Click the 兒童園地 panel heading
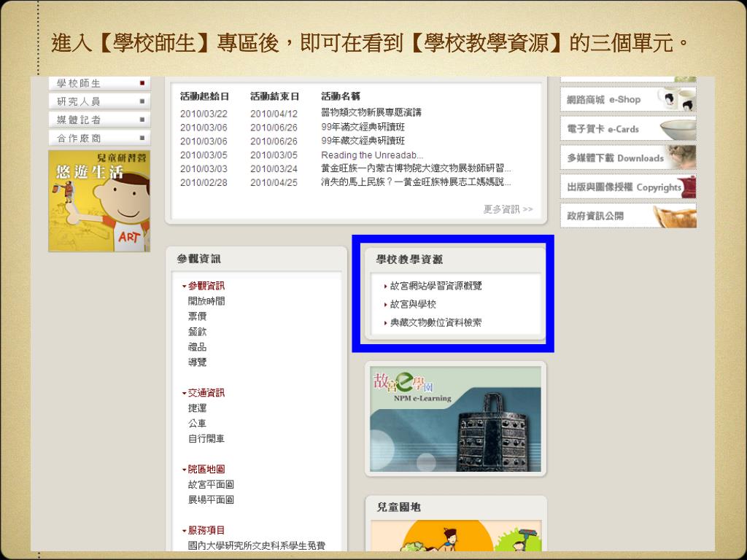This screenshot has width=747, height=560. coord(398,507)
